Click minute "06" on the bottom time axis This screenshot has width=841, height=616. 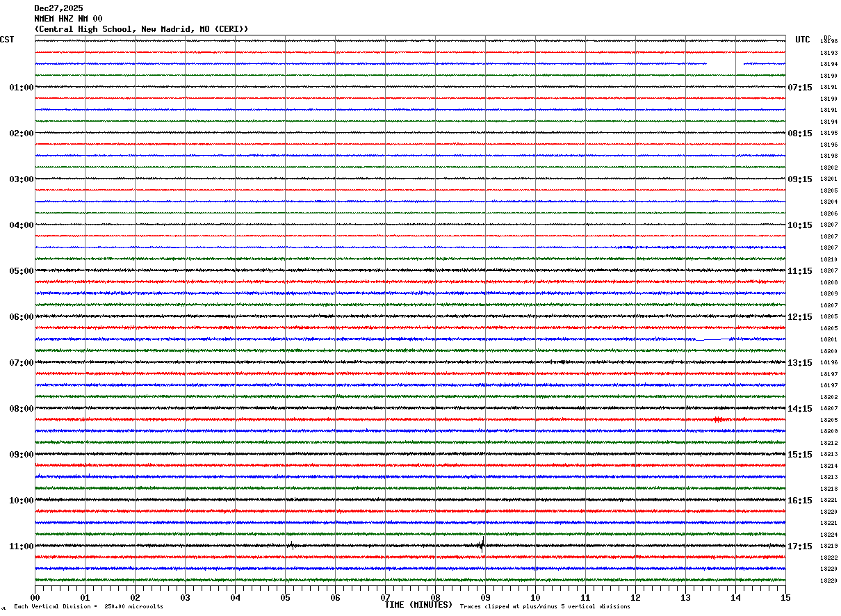(335, 597)
